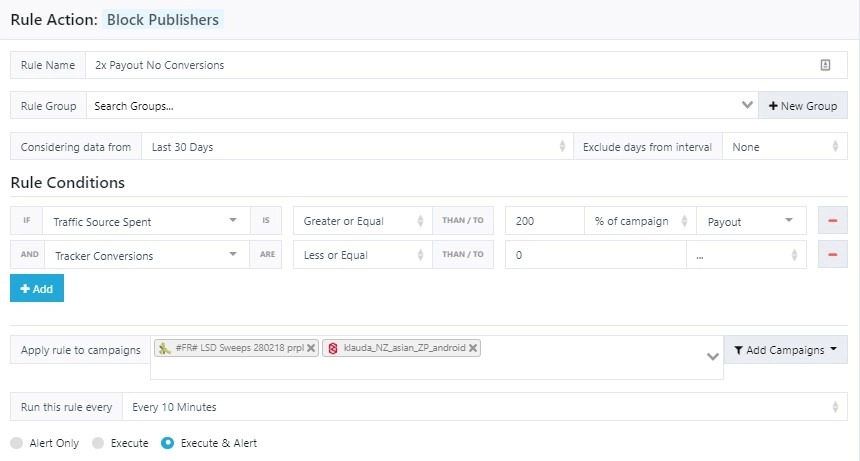Open Considering data from Last 30 Days dropdown

coord(357,146)
